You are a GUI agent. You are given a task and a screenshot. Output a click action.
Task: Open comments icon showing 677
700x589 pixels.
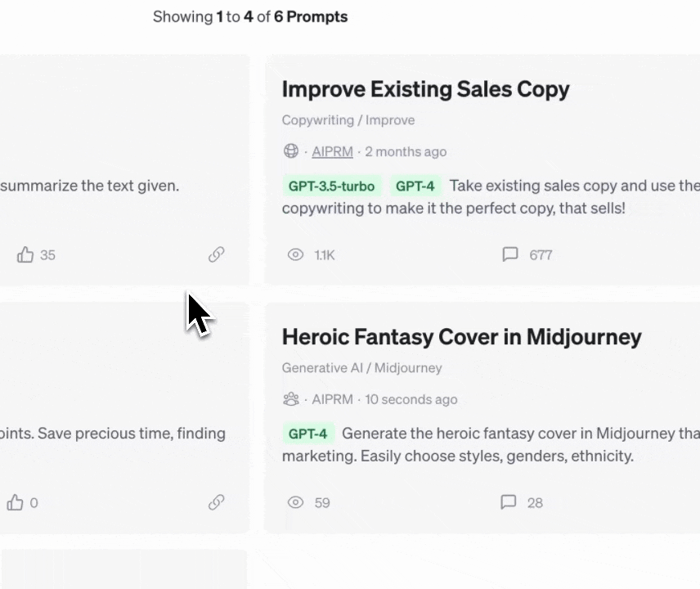click(x=510, y=254)
